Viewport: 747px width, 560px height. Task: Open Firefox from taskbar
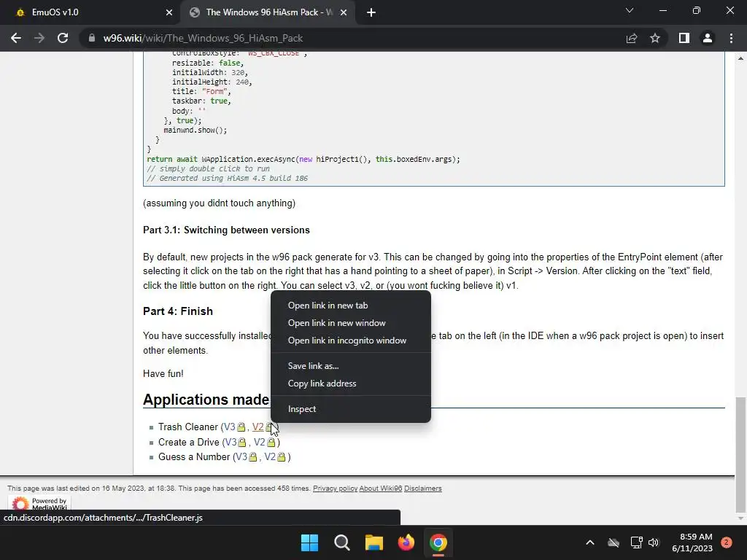point(406,542)
